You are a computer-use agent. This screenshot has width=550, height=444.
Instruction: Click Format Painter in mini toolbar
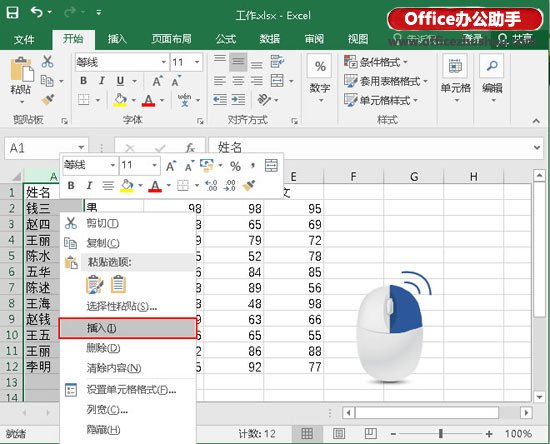[249, 185]
